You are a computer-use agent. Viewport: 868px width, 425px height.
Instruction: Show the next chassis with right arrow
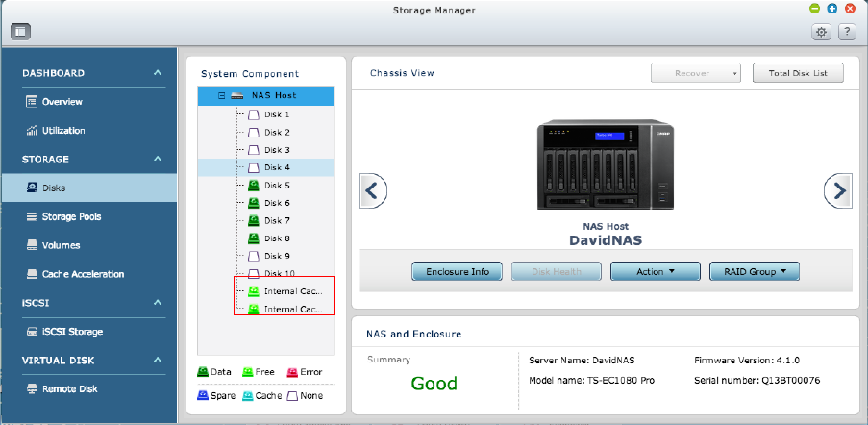pyautogui.click(x=837, y=191)
